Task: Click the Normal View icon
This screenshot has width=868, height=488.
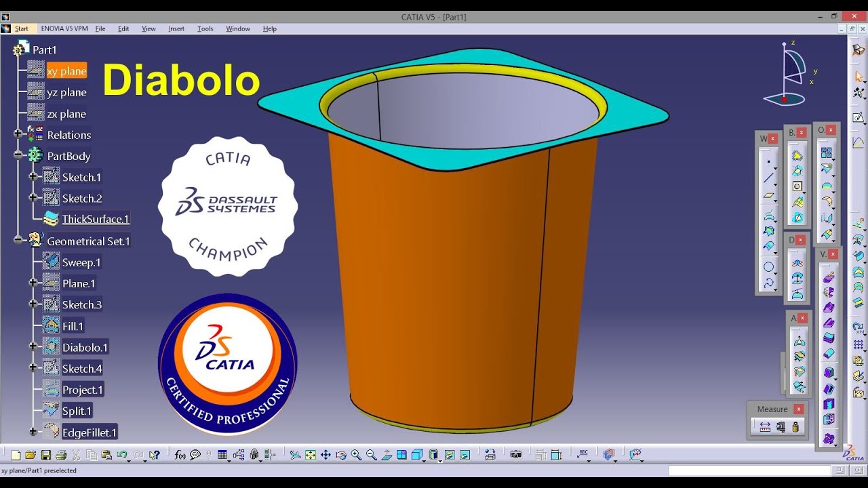Action: [x=387, y=455]
